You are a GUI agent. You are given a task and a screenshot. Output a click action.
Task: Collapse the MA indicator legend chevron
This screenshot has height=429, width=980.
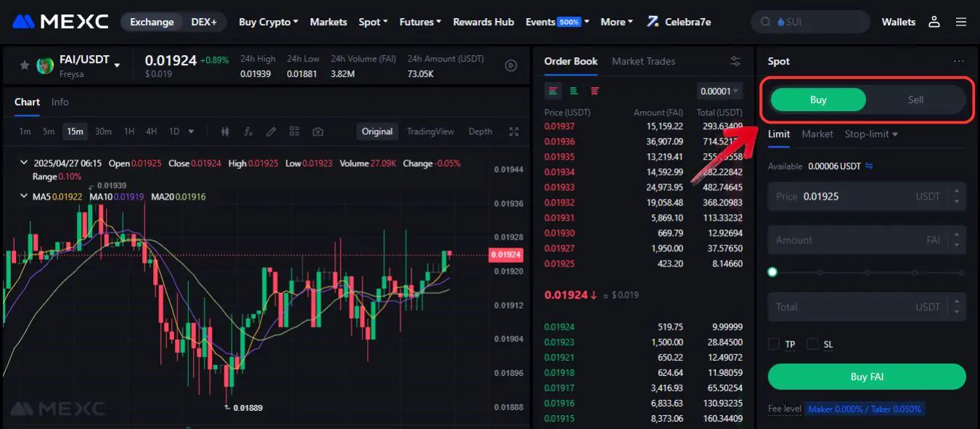(24, 197)
